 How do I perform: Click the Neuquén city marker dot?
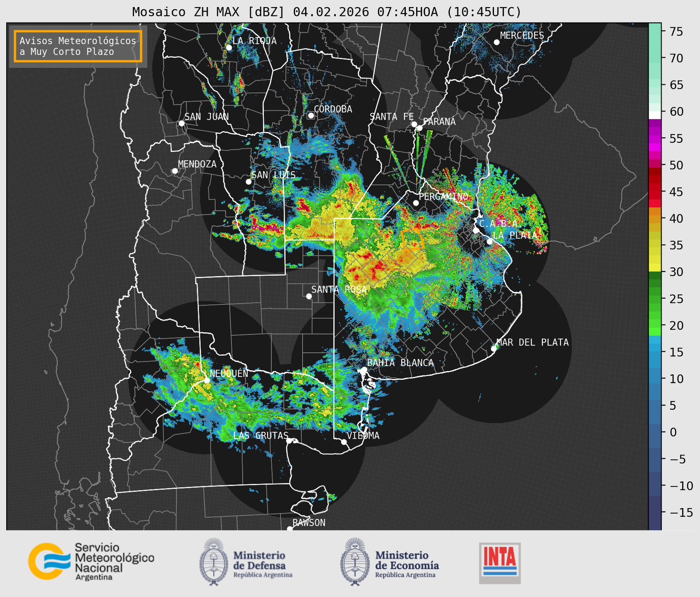pyautogui.click(x=207, y=380)
